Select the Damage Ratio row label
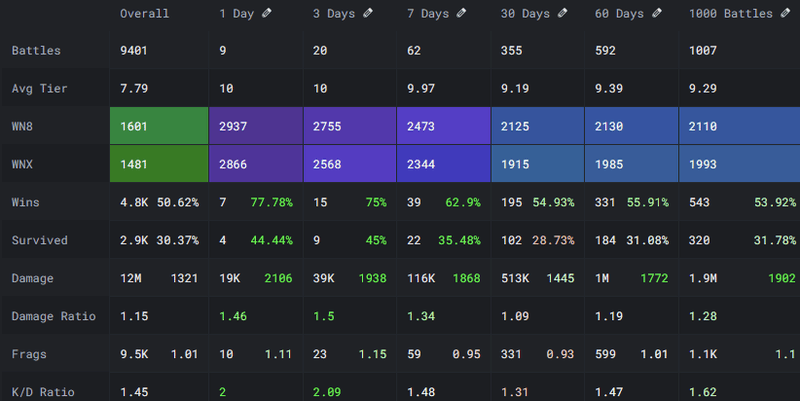This screenshot has height=401, width=800. coord(54,316)
